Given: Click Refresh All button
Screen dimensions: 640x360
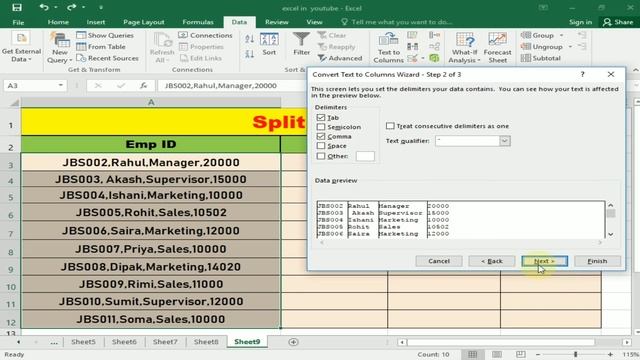Looking at the screenshot, I should (x=162, y=48).
